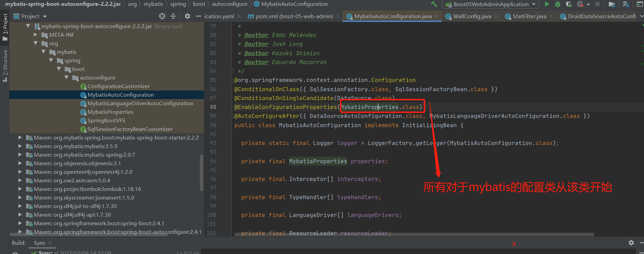Open the Boot05WebAdminApplication run configuration dropdown
644x254 pixels.
click(x=490, y=4)
